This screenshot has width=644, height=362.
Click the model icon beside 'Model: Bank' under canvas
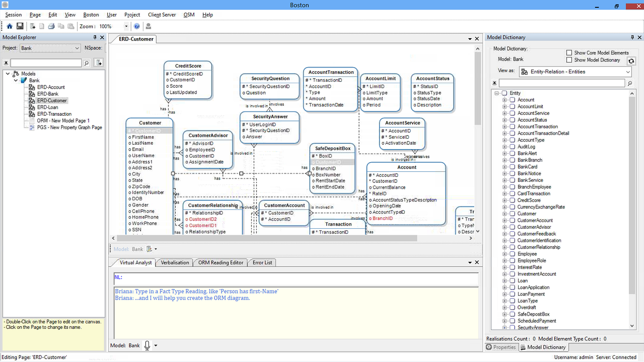(x=149, y=249)
